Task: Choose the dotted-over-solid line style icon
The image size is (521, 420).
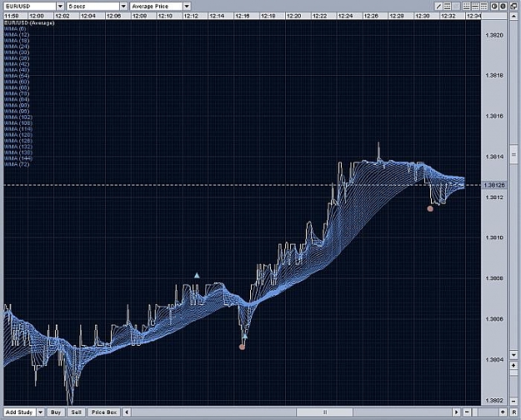Action: (x=467, y=7)
